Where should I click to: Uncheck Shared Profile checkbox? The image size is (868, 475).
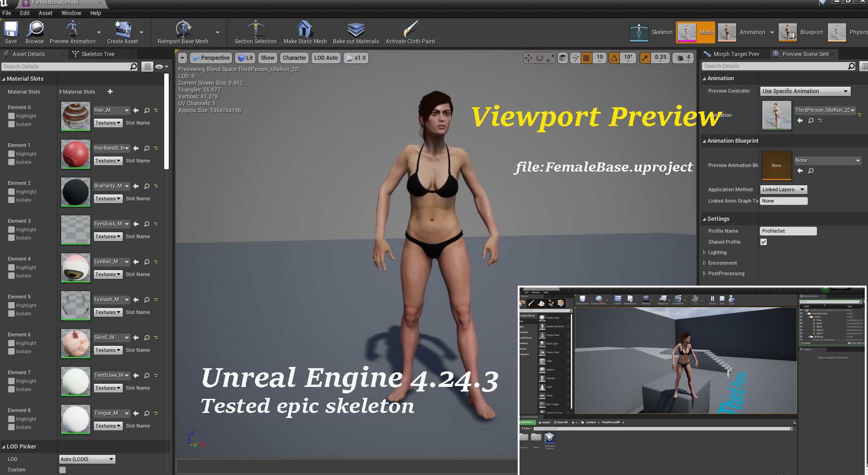point(764,242)
